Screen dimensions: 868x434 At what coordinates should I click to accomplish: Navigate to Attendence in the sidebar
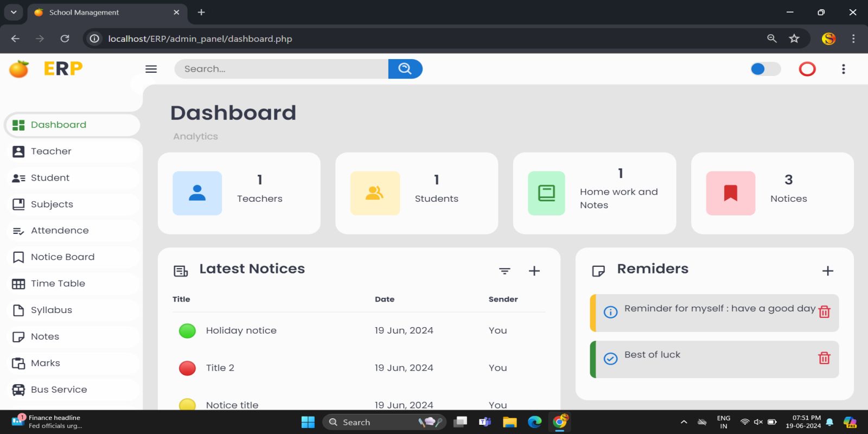72,231
